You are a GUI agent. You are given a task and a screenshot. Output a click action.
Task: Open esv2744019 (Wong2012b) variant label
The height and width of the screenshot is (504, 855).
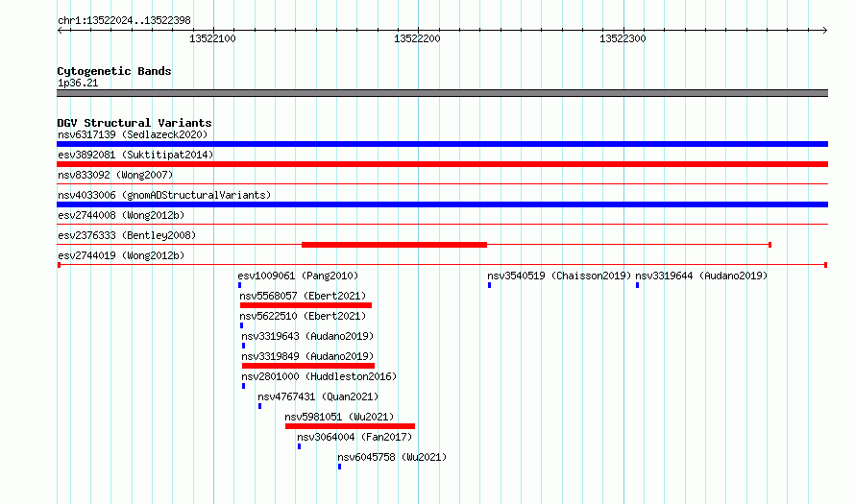click(x=121, y=255)
